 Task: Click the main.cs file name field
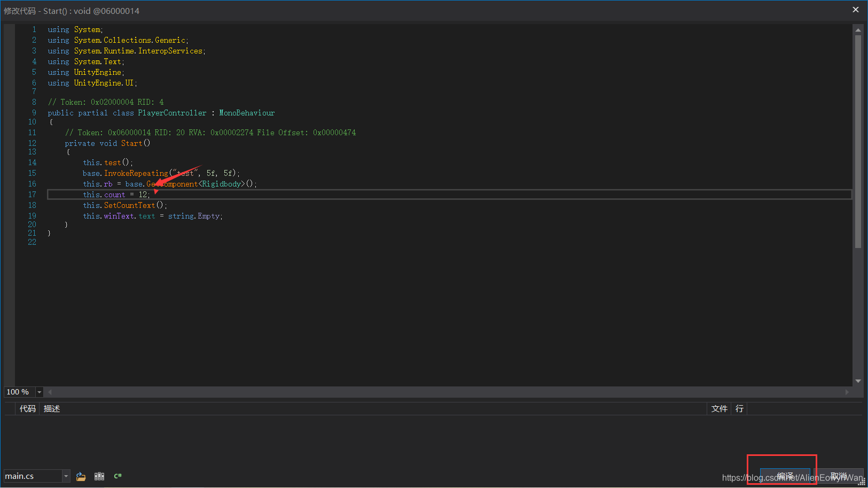point(33,476)
